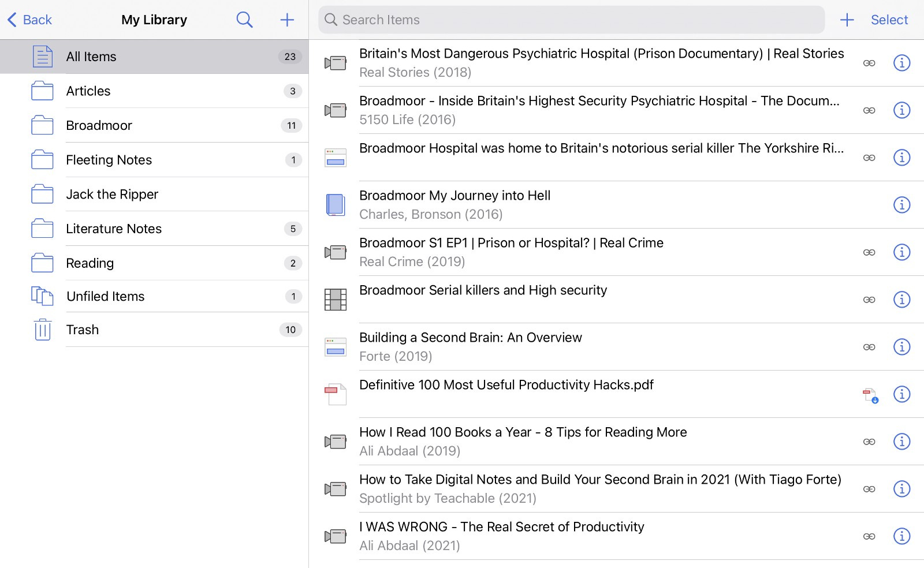Download PDF attachment for Definitive 100 Productivity Hacks
This screenshot has height=568, width=924.
tap(870, 395)
